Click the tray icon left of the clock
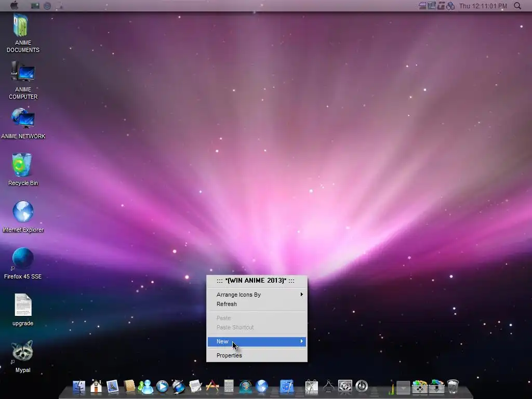The image size is (532, 399). (450, 6)
